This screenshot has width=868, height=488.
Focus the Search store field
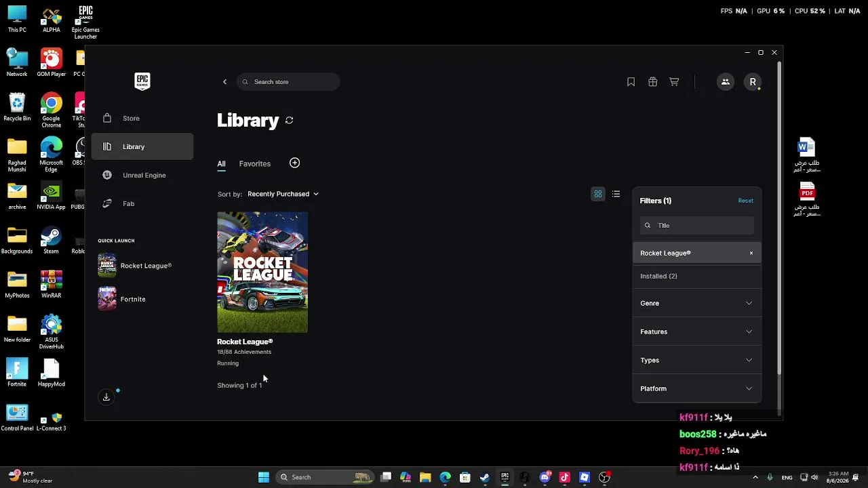click(288, 82)
